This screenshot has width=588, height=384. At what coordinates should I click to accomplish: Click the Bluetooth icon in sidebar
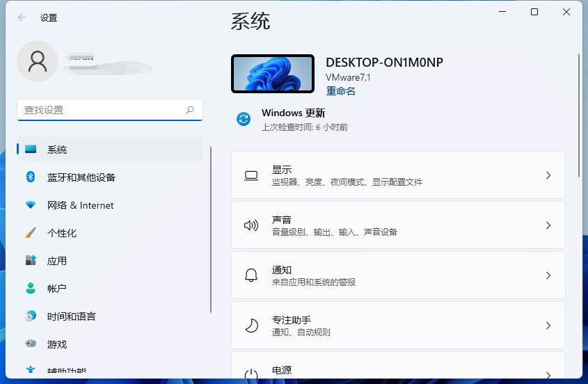coord(31,177)
